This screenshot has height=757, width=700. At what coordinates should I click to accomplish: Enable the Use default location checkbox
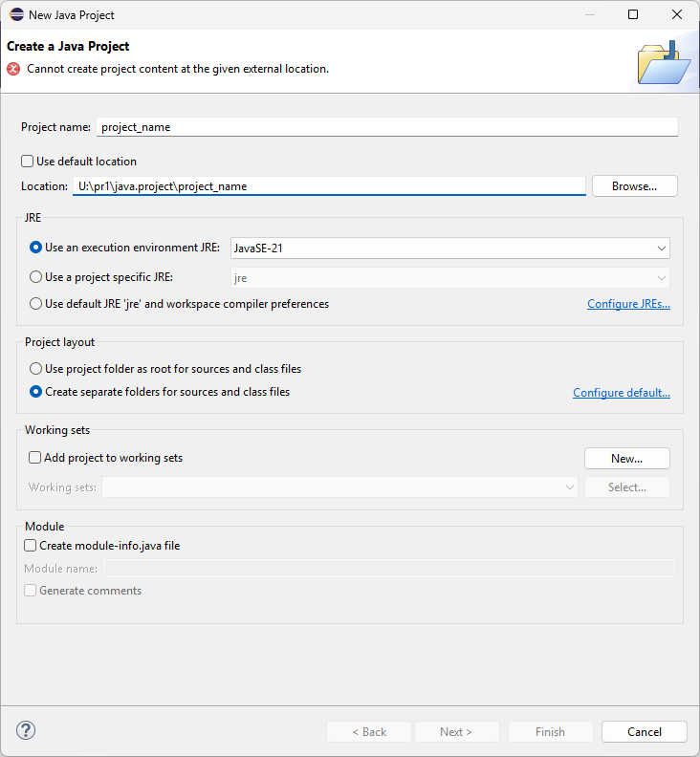click(28, 162)
